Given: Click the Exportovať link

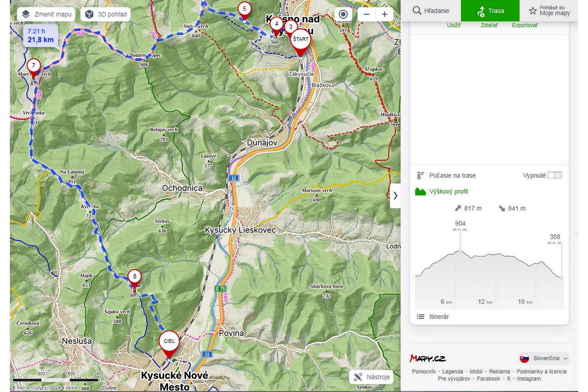Looking at the screenshot, I should coord(524,25).
